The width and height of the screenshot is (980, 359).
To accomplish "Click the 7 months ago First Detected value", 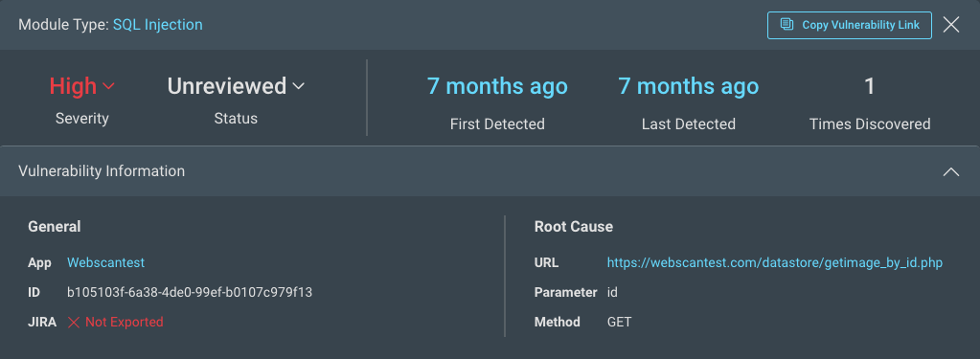I will tap(497, 86).
